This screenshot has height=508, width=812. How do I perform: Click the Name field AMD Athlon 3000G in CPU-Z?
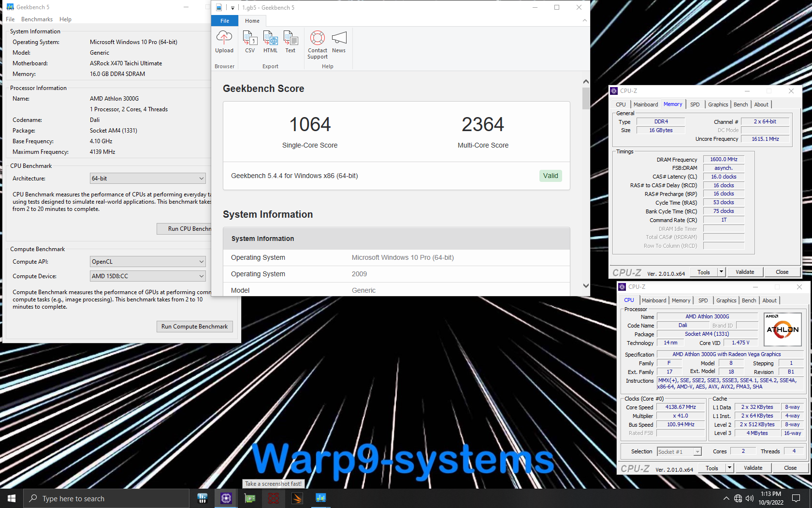707,316
